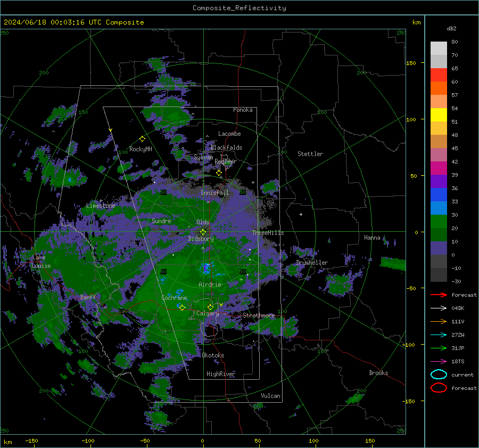This screenshot has width=479, height=448.
Task: Click the light gray swatch beside 80 dBZ
Action: coord(439,48)
